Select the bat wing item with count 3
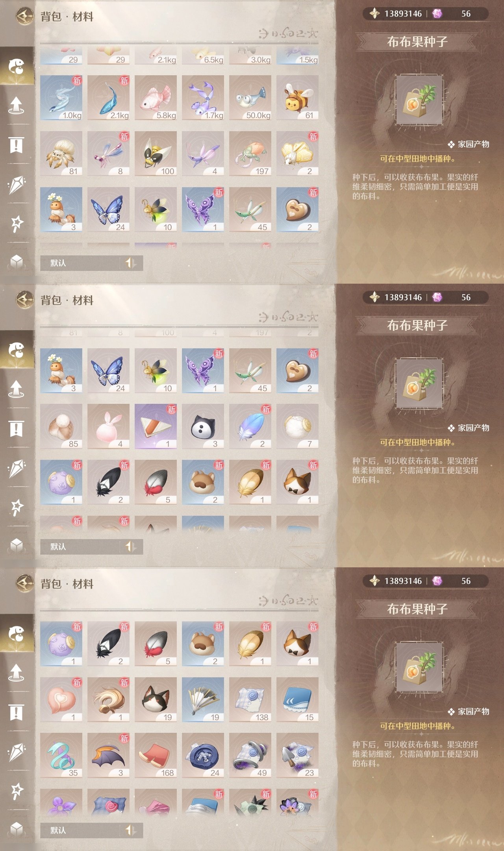The image size is (504, 851). [x=108, y=755]
